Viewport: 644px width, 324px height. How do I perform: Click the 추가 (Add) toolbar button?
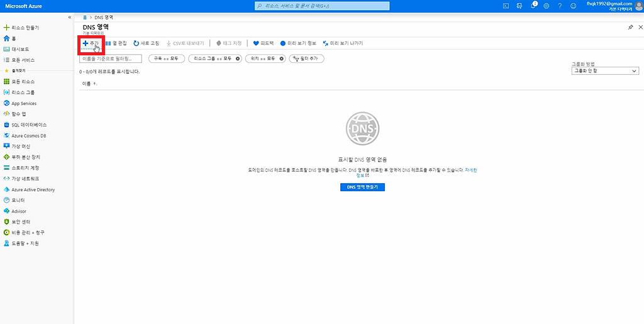[91, 43]
